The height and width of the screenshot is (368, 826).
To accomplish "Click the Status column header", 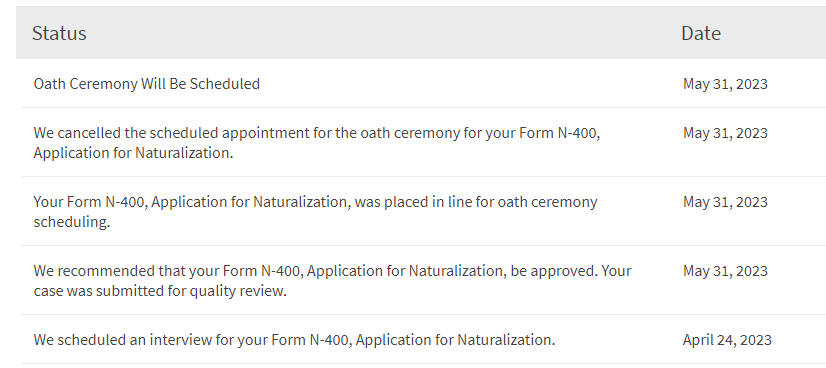I will (x=59, y=33).
